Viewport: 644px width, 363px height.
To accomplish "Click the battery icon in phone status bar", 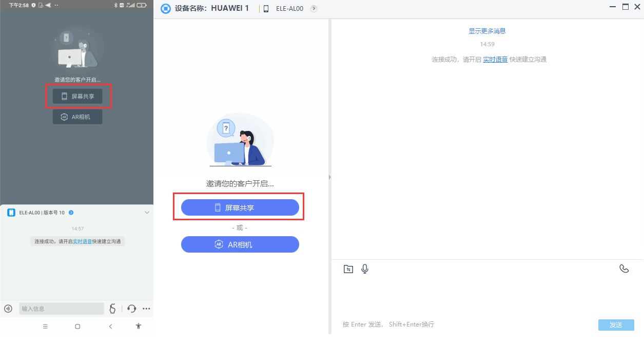I will pyautogui.click(x=142, y=5).
